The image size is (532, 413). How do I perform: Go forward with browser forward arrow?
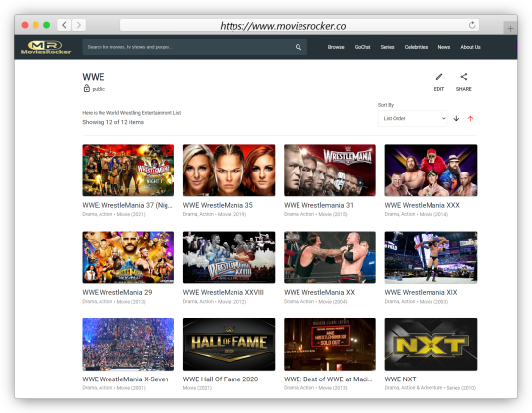coord(79,25)
